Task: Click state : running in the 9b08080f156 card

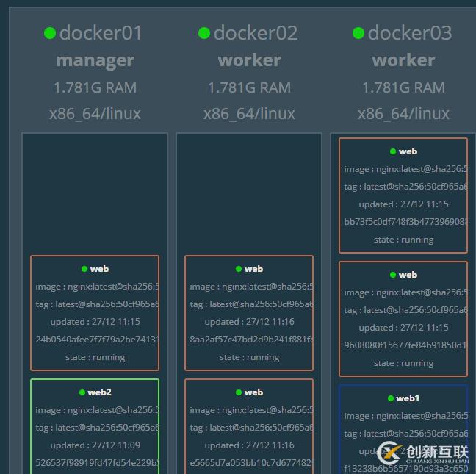Action: pyautogui.click(x=403, y=364)
